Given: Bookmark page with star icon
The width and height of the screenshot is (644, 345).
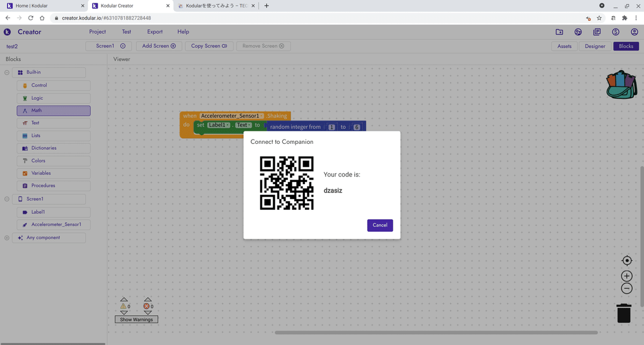Looking at the screenshot, I should (599, 18).
